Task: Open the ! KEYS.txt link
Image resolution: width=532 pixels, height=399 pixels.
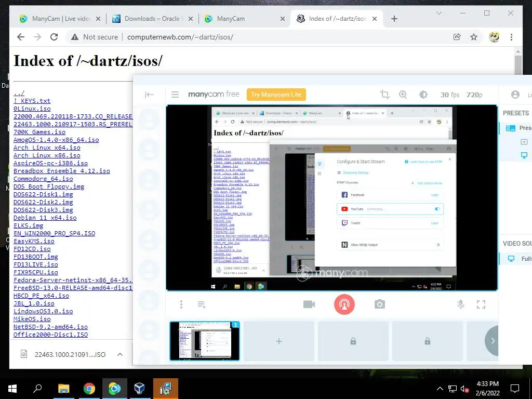Action: pos(32,101)
